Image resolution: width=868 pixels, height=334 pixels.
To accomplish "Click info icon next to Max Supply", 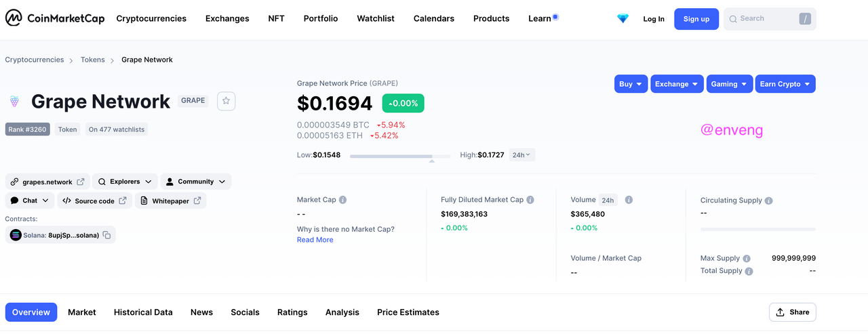I will [x=747, y=258].
